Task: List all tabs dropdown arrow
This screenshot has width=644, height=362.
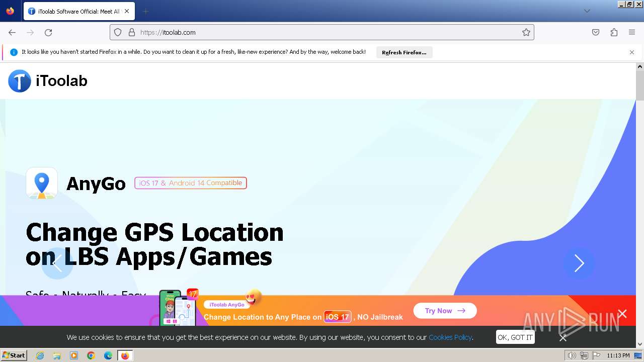Action: (587, 11)
